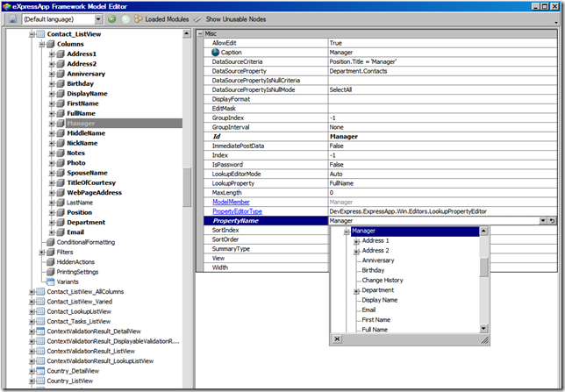This screenshot has width=565, height=392.
Task: Click the Country_DetailView icon
Action: [x=40, y=371]
